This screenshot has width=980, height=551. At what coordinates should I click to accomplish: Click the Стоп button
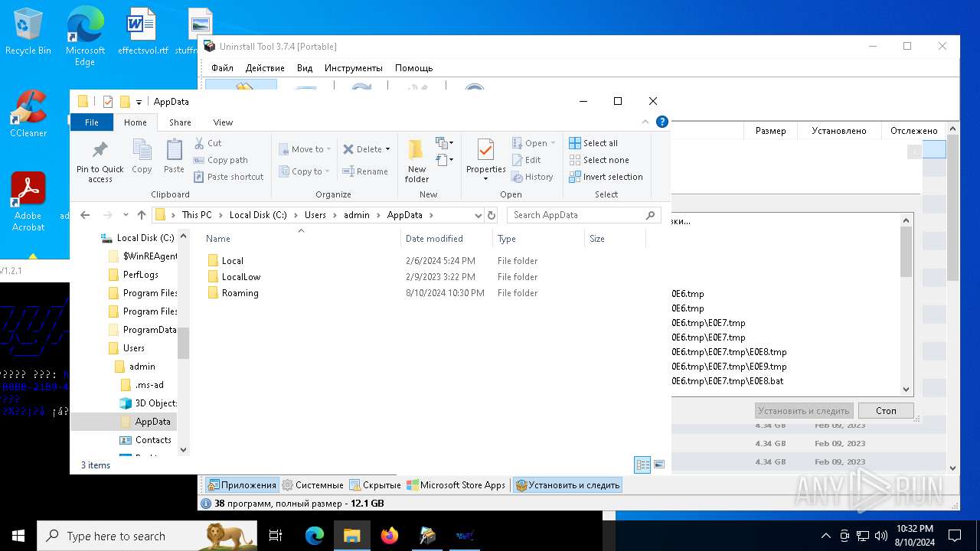(x=886, y=411)
